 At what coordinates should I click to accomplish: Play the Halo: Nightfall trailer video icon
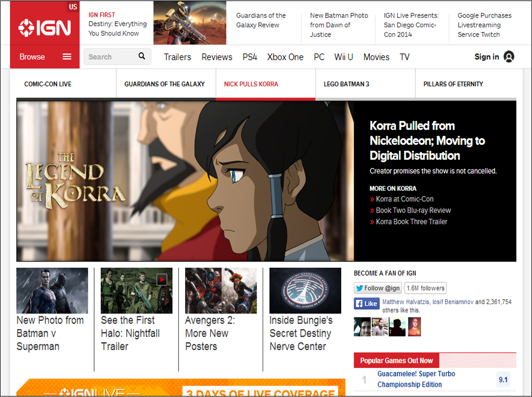(x=162, y=280)
